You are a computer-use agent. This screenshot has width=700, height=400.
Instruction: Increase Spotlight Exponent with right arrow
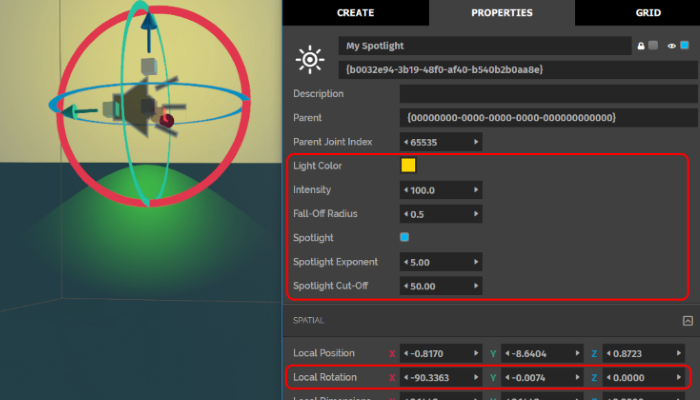tap(476, 262)
